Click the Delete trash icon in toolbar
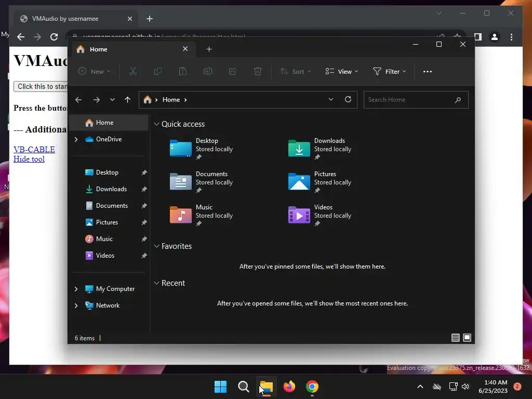 click(x=258, y=71)
